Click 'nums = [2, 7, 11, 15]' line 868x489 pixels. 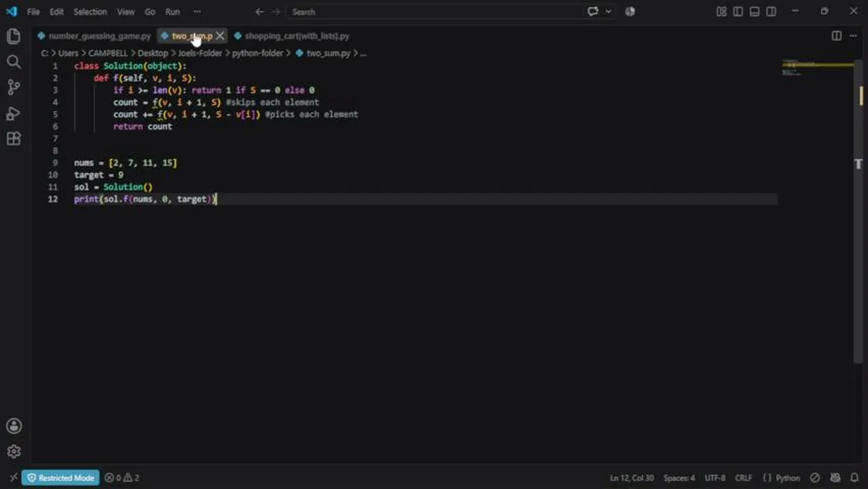pyautogui.click(x=125, y=163)
